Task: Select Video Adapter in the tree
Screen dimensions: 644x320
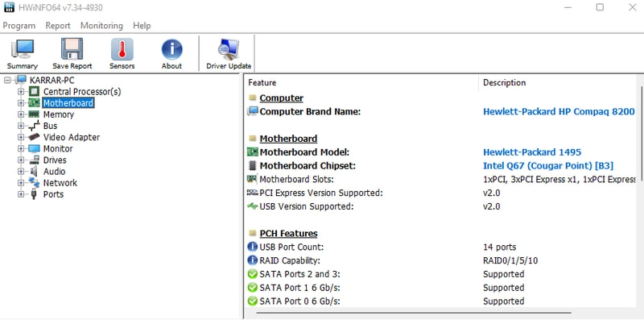Action: click(72, 137)
